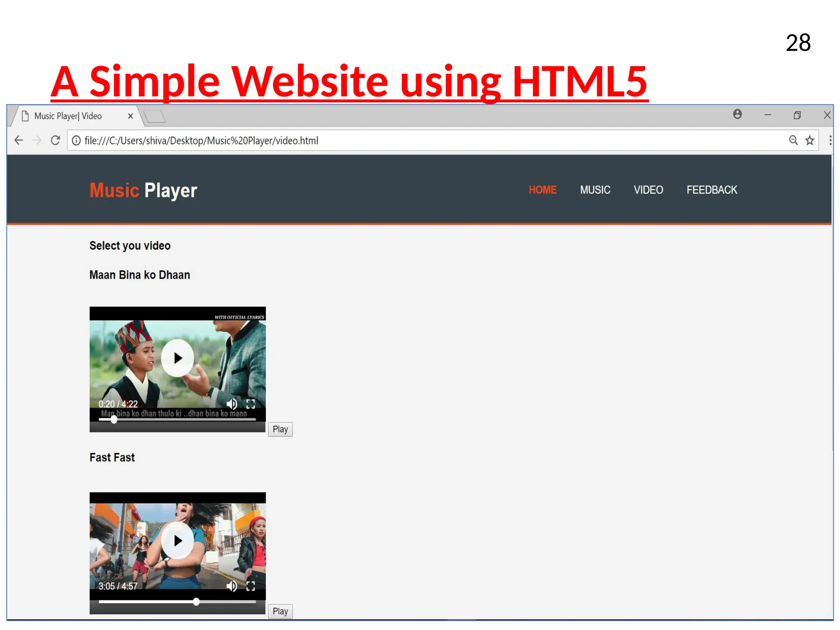This screenshot has height=630, width=840.
Task: Click the Fast Fast video seek bar
Action: (x=177, y=602)
